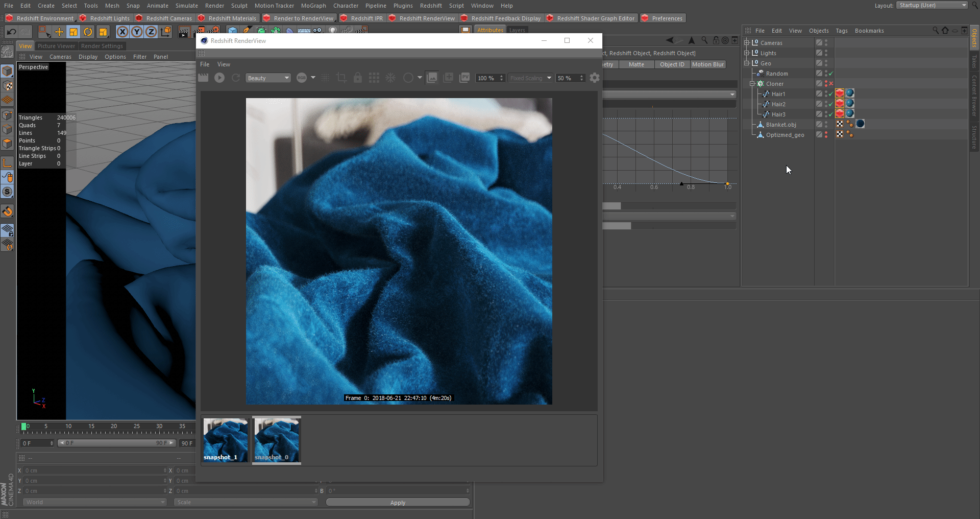Click the RenderView refresh icon

click(x=236, y=78)
